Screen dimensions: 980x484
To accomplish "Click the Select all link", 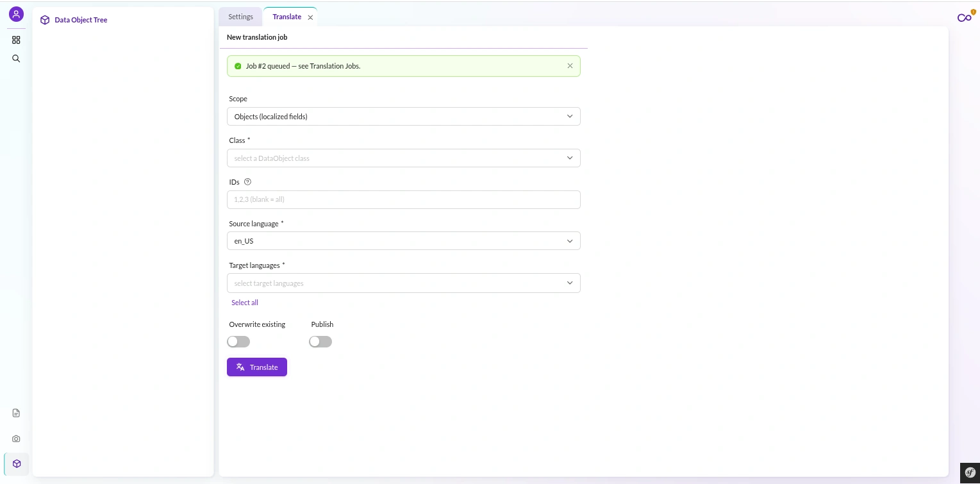I will coord(245,303).
